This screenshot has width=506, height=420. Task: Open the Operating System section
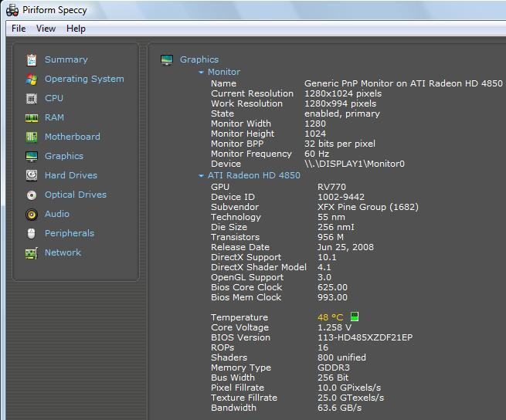pyautogui.click(x=84, y=79)
